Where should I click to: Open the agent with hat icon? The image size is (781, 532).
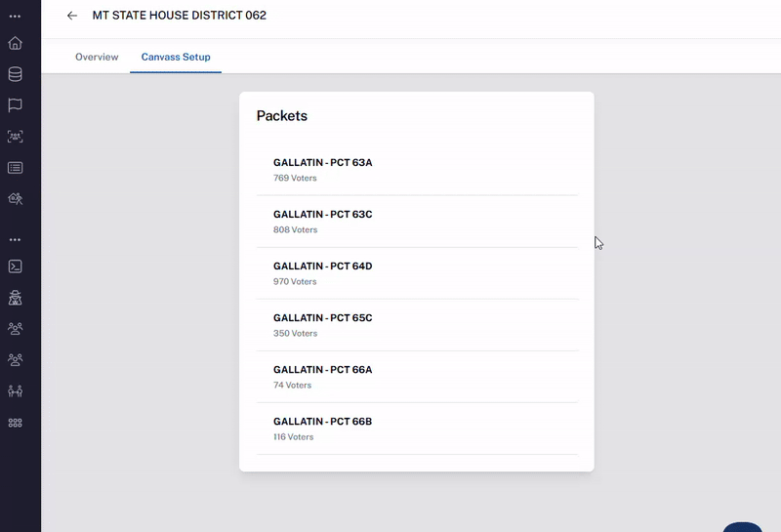[x=15, y=298]
